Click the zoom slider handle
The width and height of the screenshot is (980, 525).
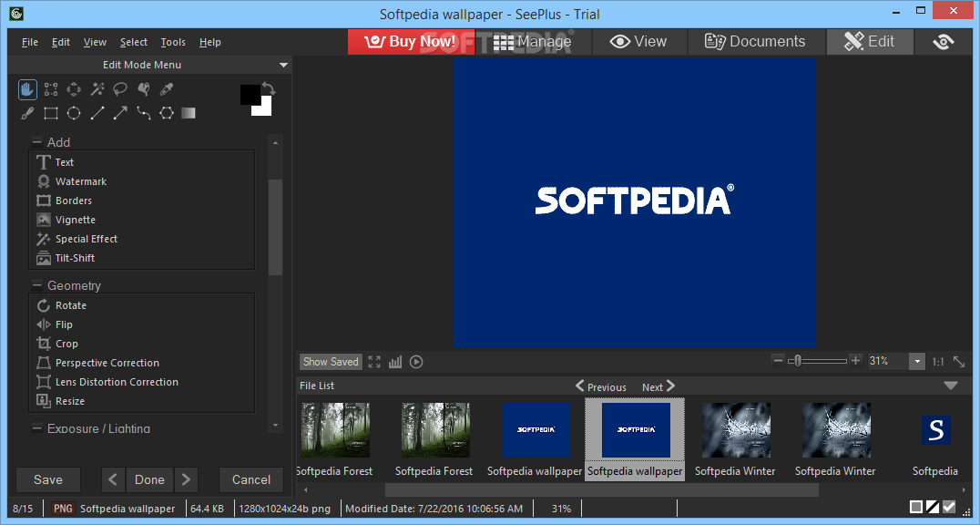coord(798,361)
